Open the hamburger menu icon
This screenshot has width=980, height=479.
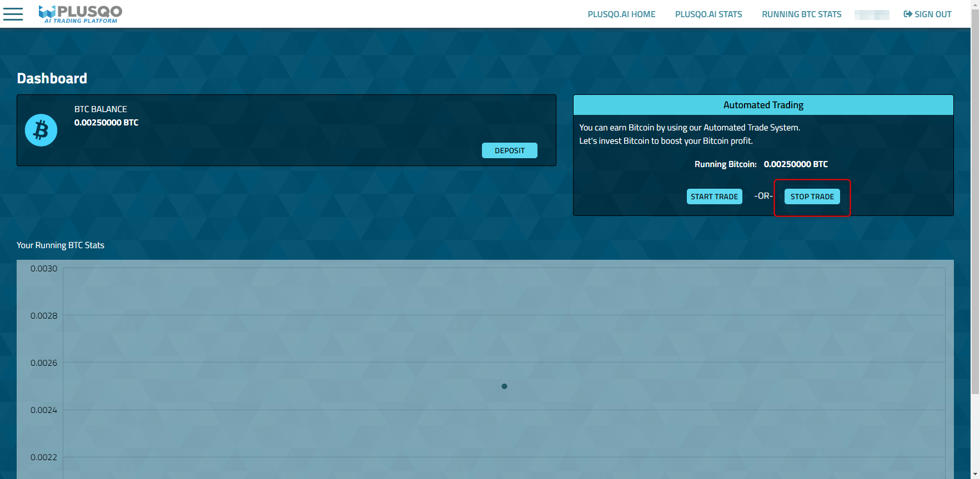click(x=13, y=14)
